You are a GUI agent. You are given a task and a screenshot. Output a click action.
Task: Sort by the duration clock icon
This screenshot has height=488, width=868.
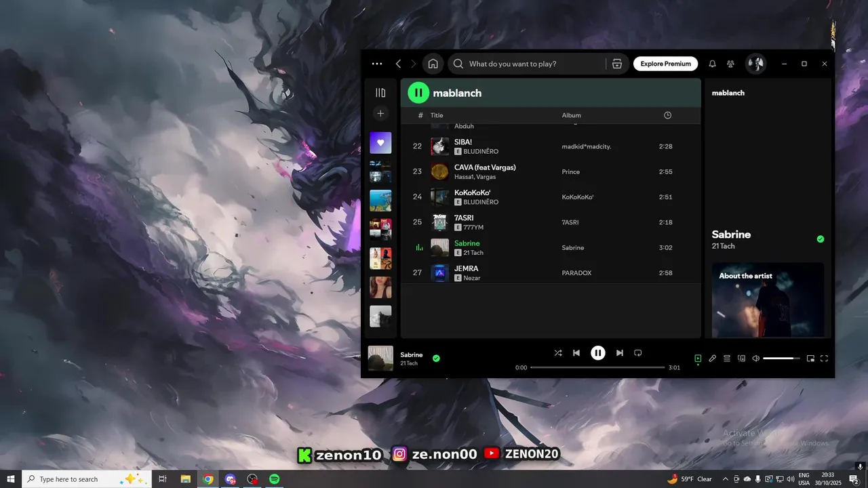click(x=667, y=115)
